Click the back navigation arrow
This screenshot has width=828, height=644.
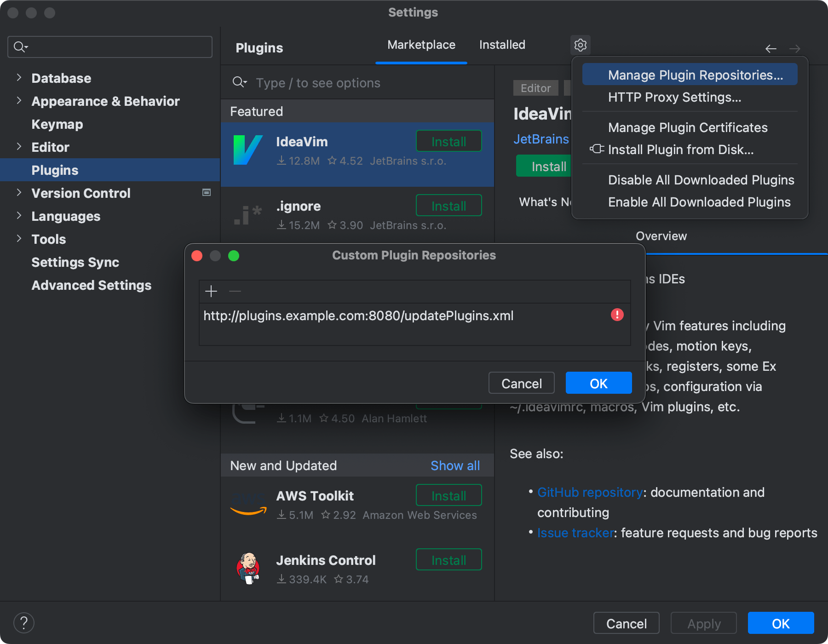[x=771, y=48]
